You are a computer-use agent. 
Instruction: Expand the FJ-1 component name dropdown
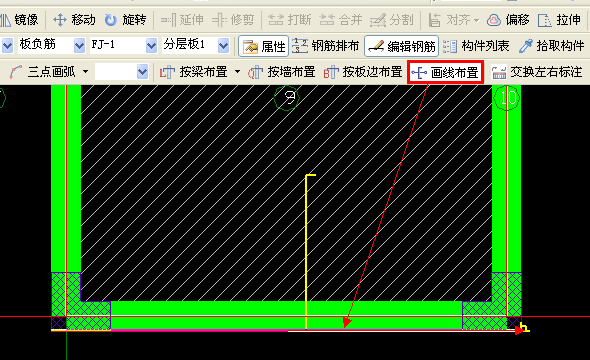[151, 46]
